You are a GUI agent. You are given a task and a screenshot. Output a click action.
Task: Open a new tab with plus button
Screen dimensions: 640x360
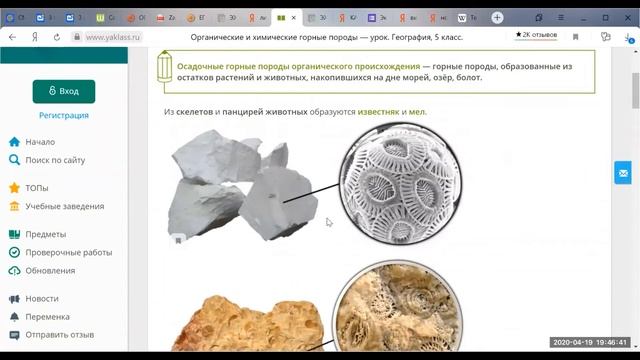(x=497, y=18)
